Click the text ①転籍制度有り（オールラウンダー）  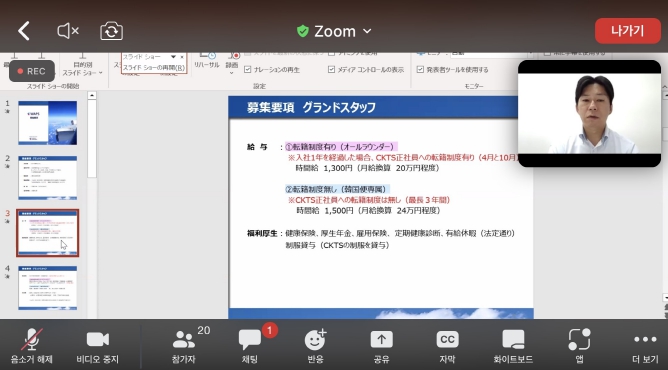[341, 146]
